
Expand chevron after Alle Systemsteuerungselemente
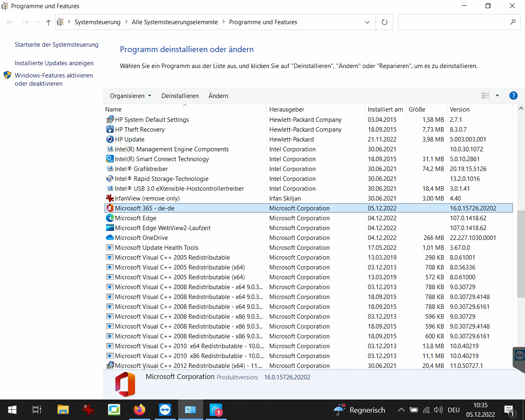[x=224, y=22]
